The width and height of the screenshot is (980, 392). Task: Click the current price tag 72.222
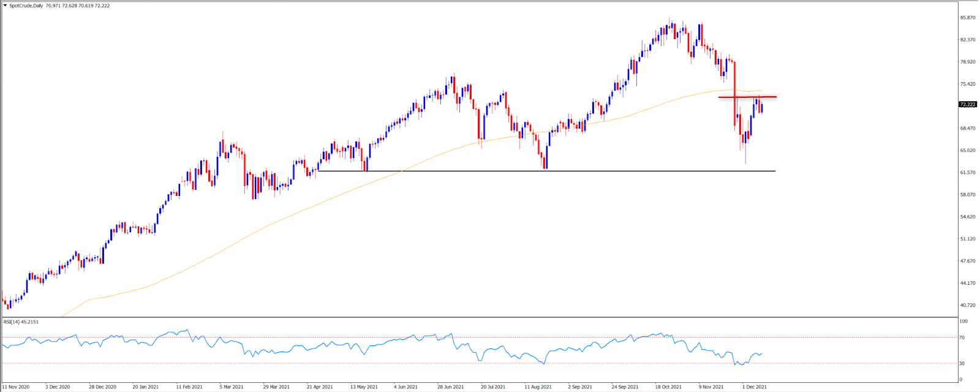coord(967,105)
